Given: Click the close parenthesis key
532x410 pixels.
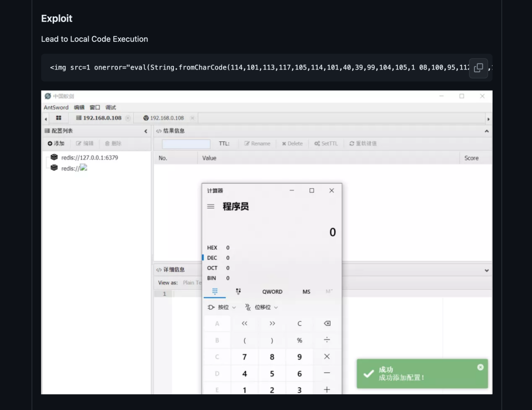Looking at the screenshot, I should click(272, 341).
